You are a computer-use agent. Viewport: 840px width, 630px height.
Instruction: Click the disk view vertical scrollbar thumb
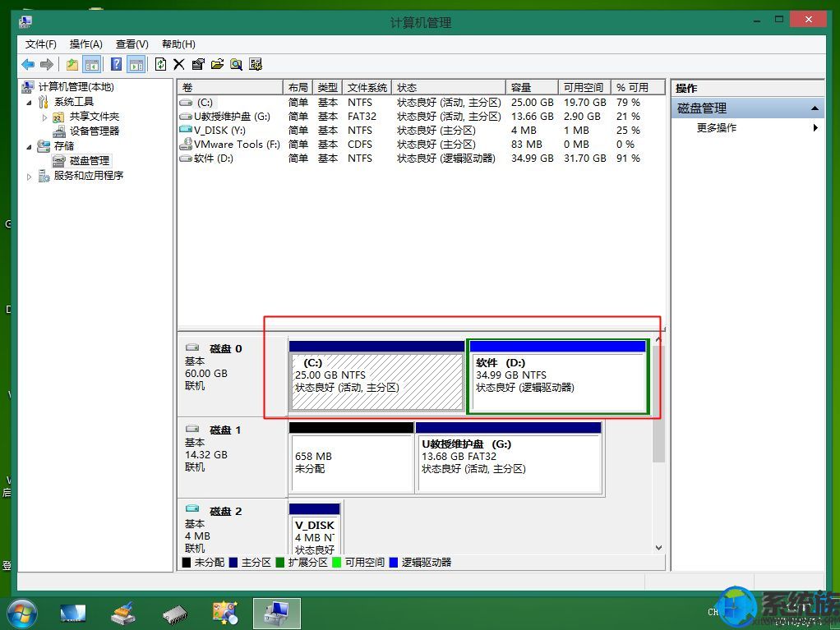(x=658, y=403)
